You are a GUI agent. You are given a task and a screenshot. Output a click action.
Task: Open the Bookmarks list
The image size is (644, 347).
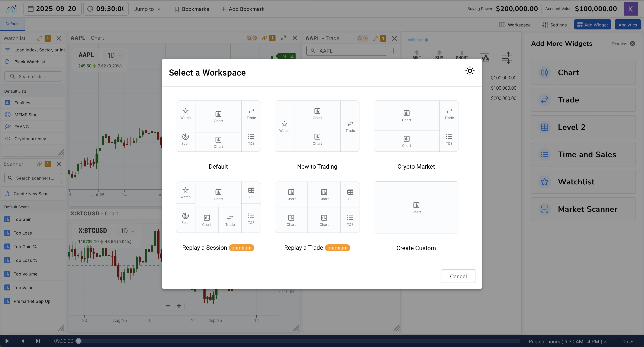[x=191, y=9]
